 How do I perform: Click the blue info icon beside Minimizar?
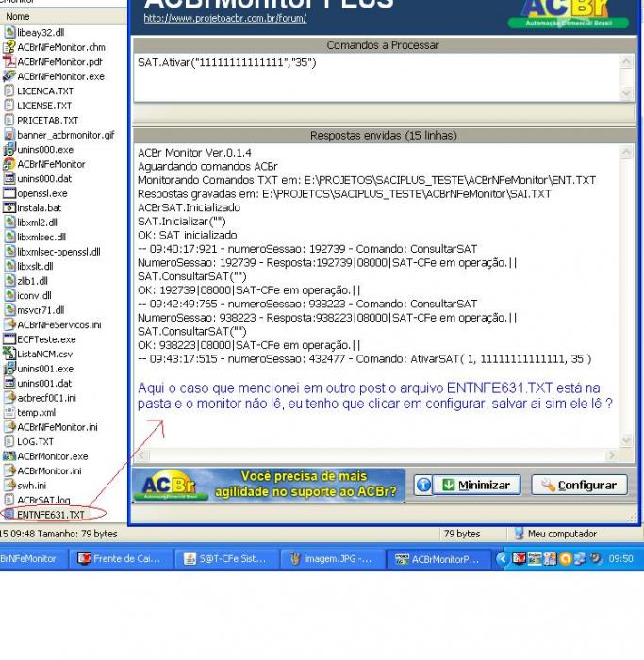click(423, 486)
